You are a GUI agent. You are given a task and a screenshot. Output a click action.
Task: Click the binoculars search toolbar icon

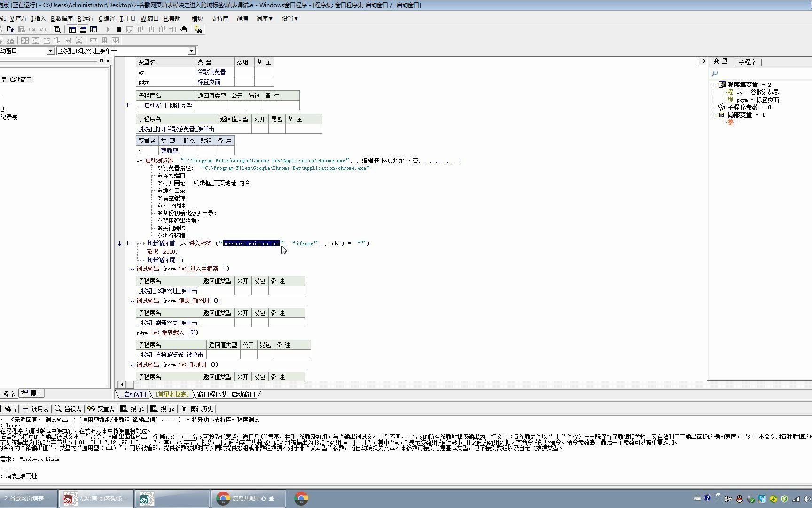pos(199,30)
